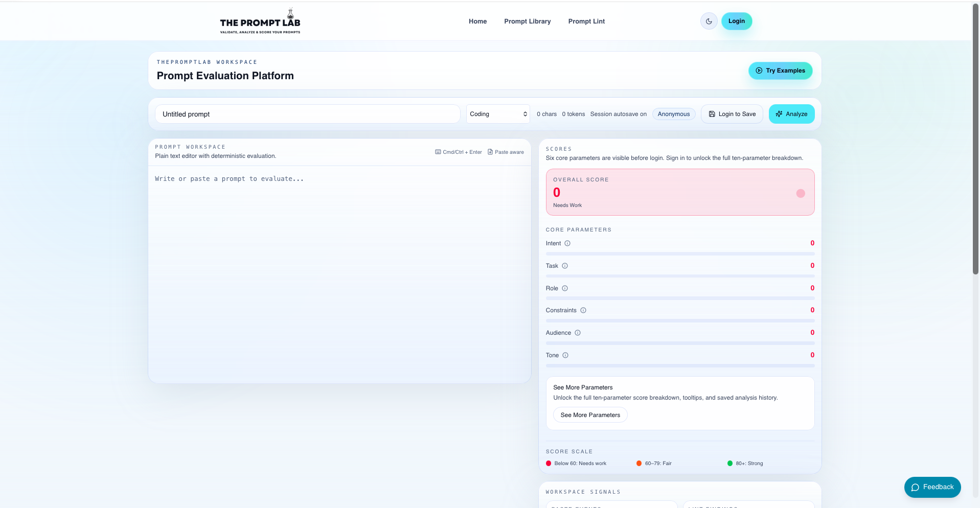The height and width of the screenshot is (508, 980).
Task: Open the Home nav link
Action: [477, 21]
